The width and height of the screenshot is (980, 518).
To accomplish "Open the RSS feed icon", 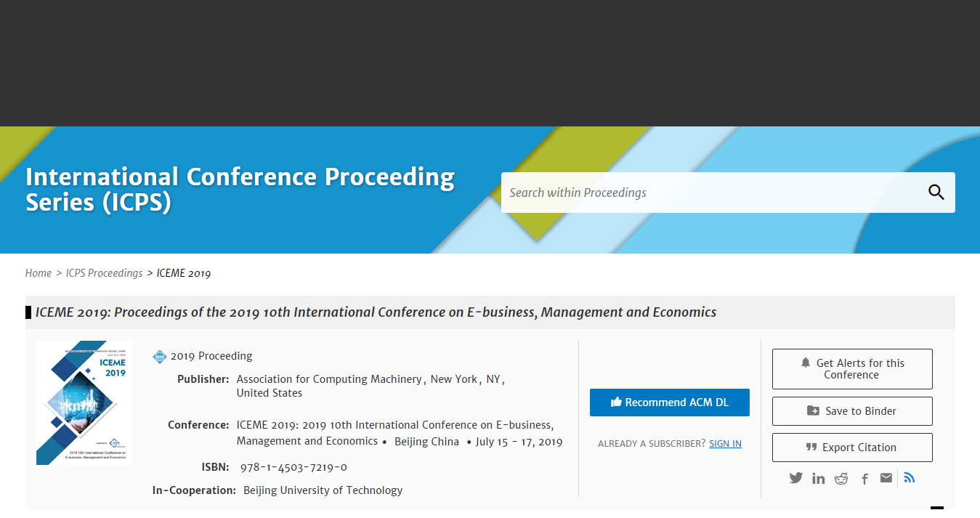I will pos(910,478).
